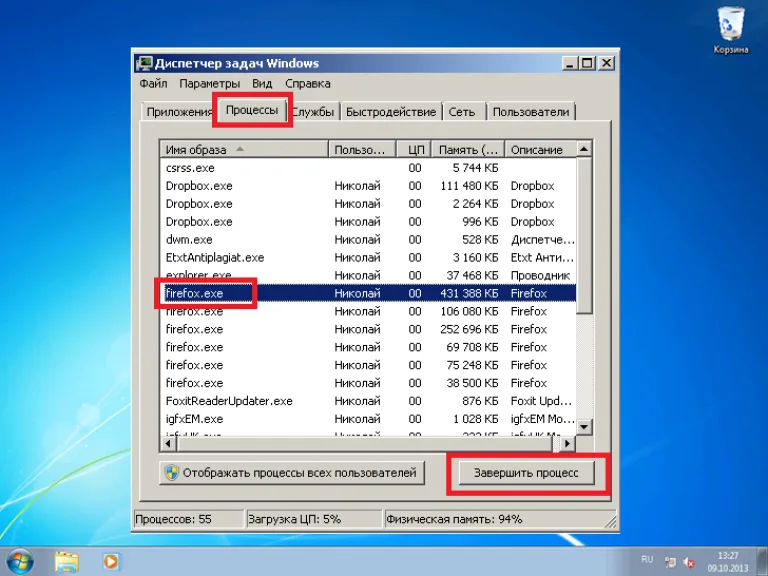Select the EtxtAntiplagiat.exe process

tap(368, 258)
